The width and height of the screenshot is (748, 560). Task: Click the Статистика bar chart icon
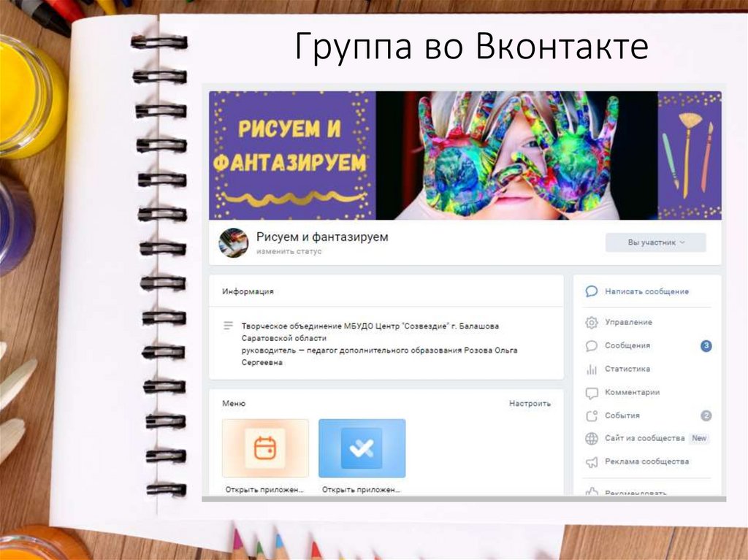pyautogui.click(x=592, y=369)
